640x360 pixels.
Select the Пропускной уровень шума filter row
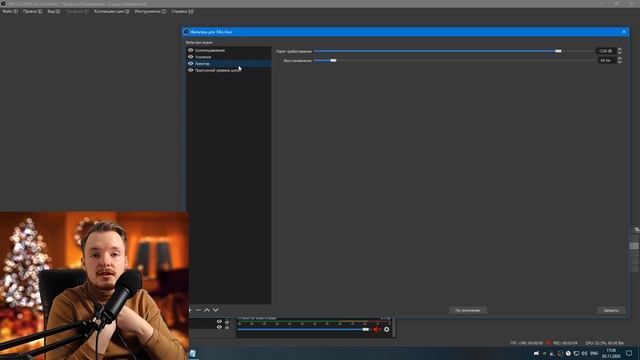229,70
